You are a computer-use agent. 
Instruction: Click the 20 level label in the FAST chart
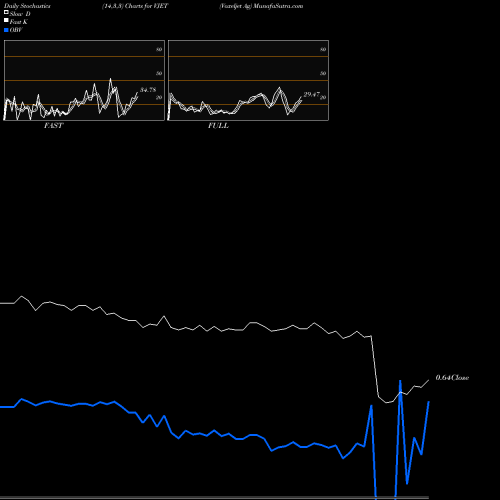click(159, 97)
